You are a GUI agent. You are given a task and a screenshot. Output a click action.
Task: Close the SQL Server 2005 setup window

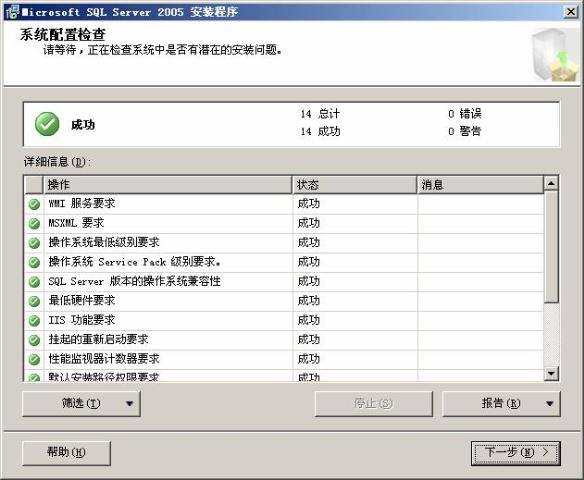point(571,12)
